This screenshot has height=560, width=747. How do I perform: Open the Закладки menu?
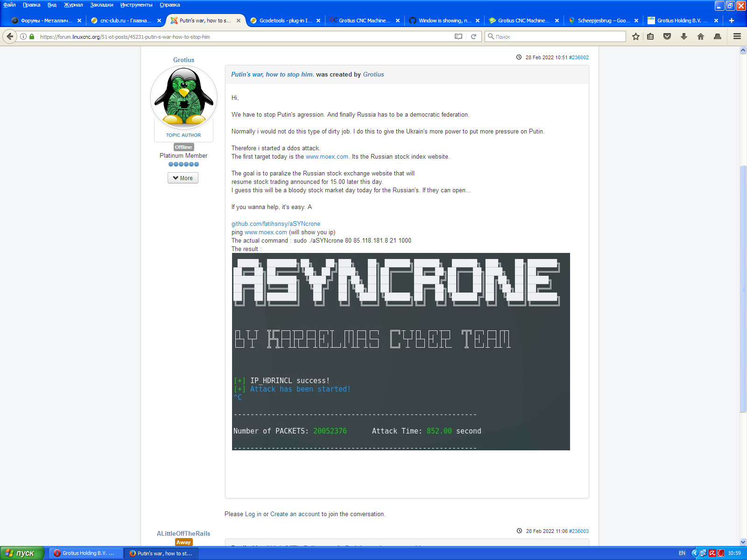(x=102, y=5)
